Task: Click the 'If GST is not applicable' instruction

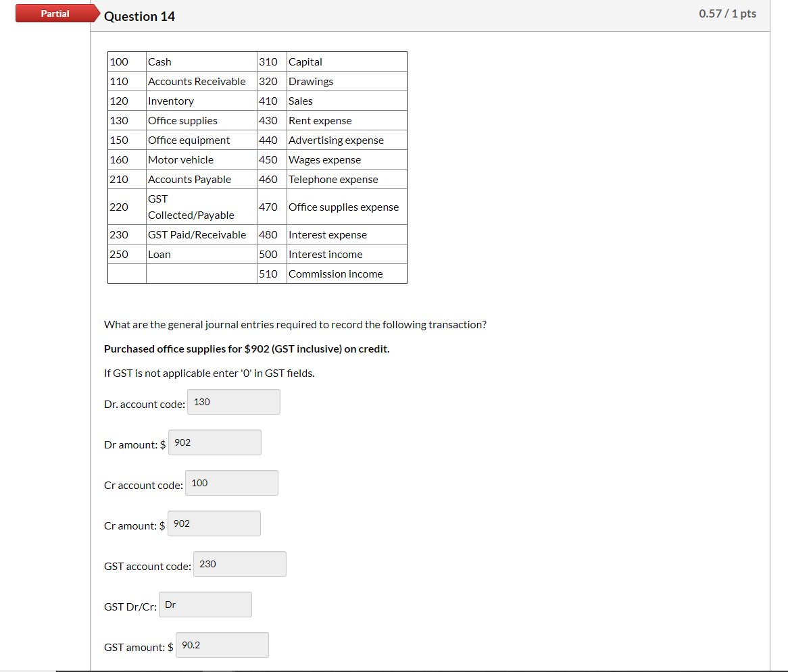Action: (x=209, y=373)
